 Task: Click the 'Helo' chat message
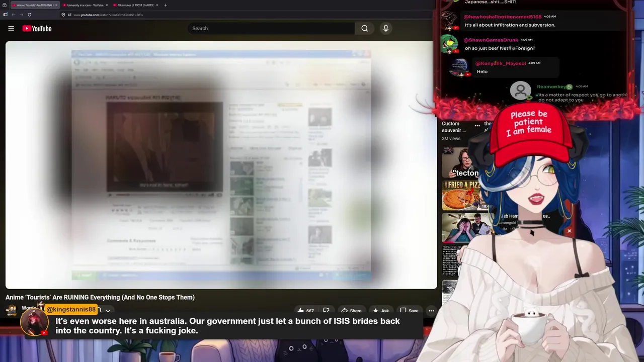[x=482, y=71]
